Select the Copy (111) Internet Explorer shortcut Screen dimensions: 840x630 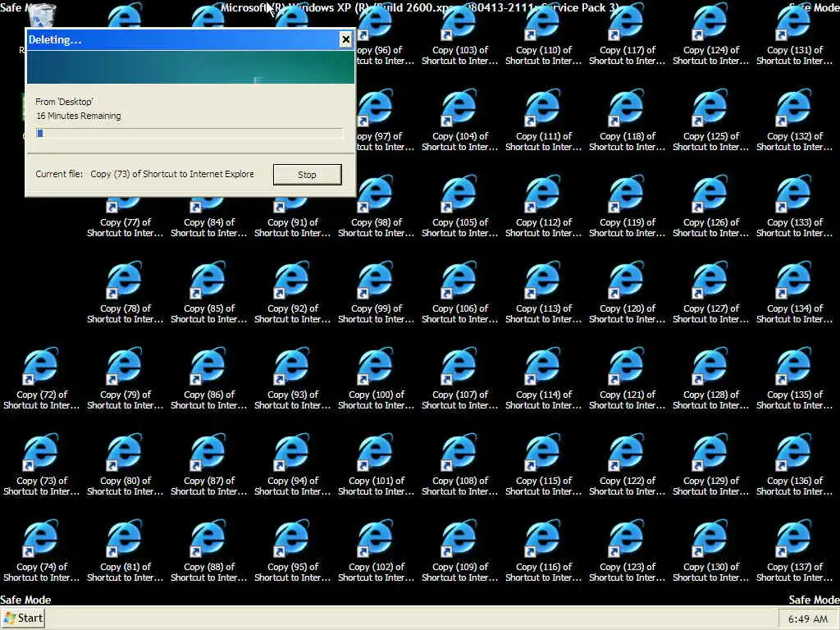[543, 121]
